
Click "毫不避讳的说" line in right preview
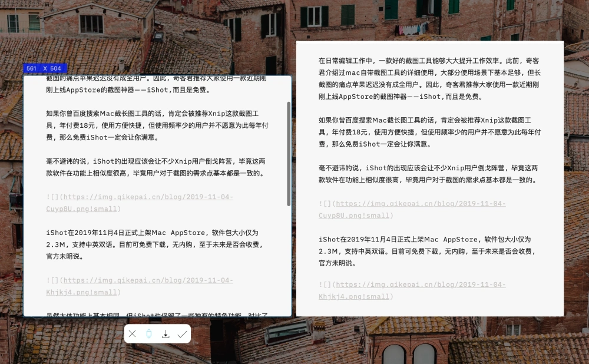pos(428,168)
